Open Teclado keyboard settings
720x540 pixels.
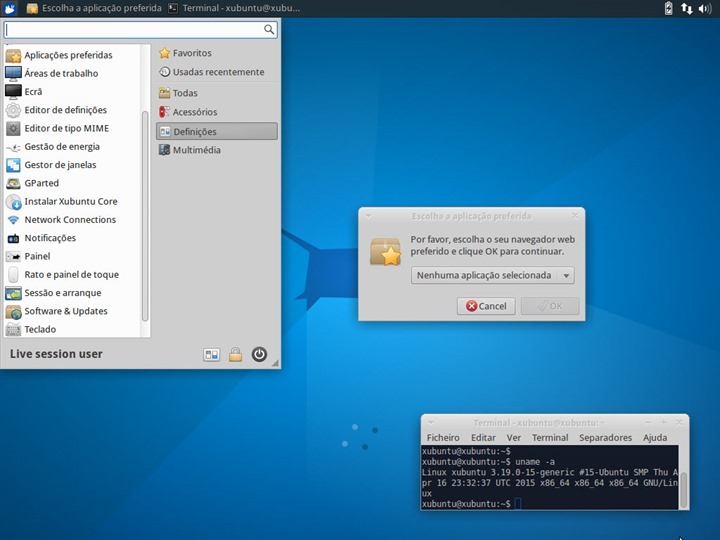[30, 330]
